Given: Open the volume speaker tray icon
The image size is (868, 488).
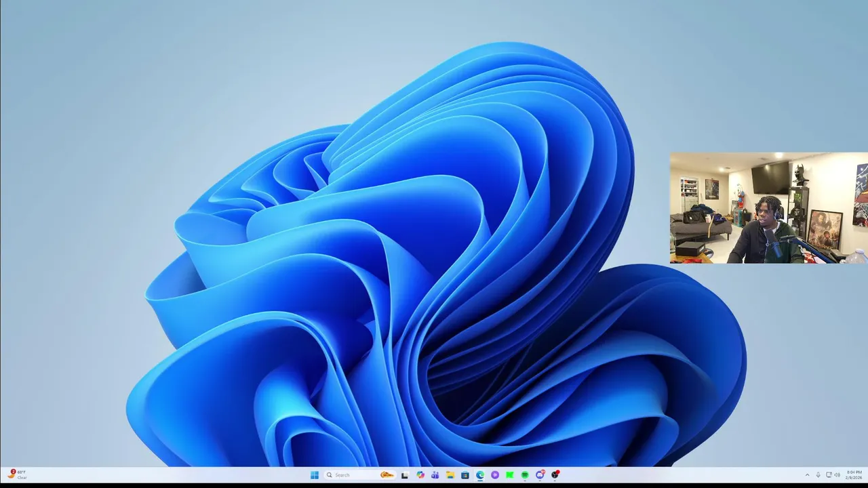Looking at the screenshot, I should pos(837,475).
